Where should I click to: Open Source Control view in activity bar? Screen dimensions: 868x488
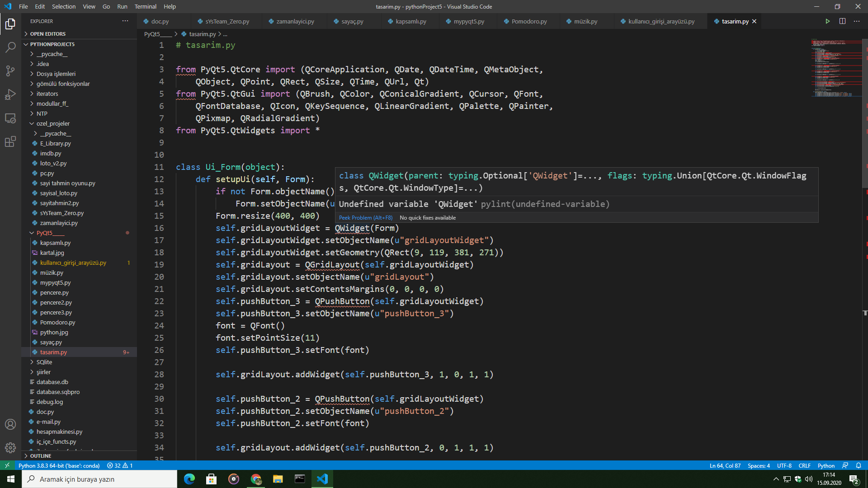(10, 71)
